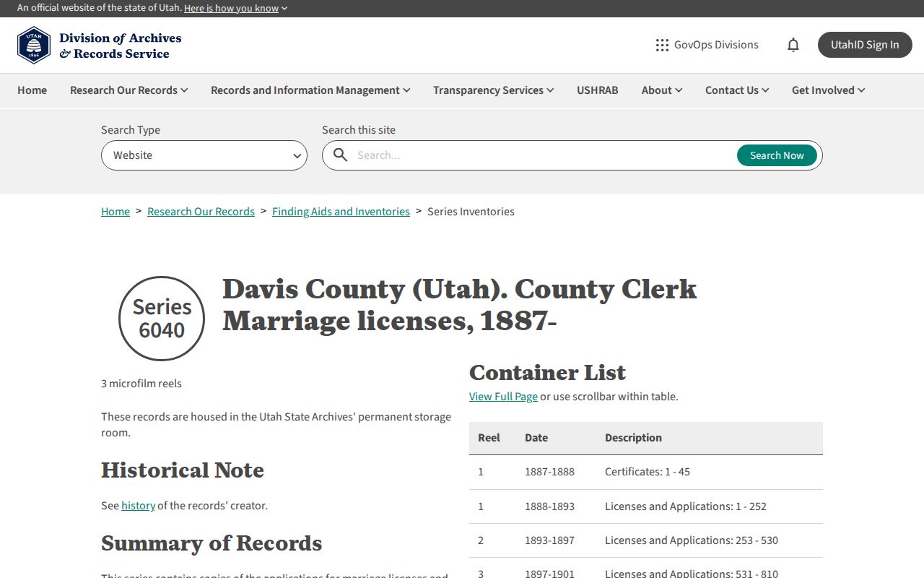Click the Summary of Records heading
Screen dimensions: 924x578
tap(212, 543)
